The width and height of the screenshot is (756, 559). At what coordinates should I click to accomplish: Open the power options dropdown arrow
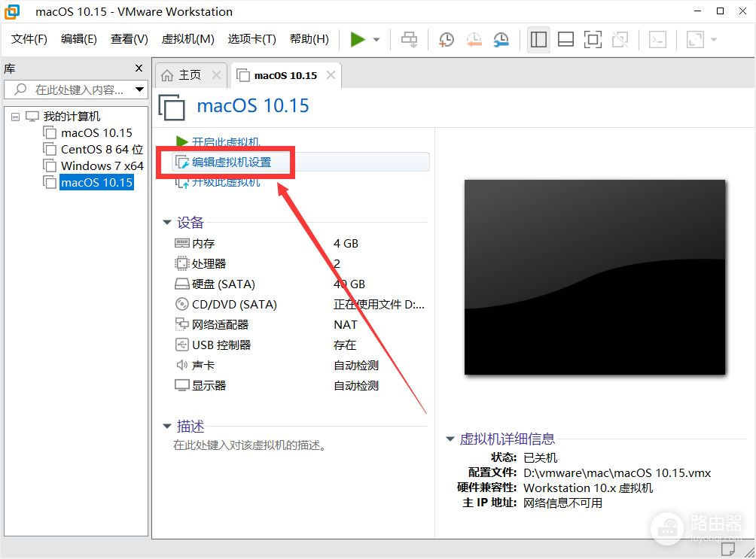[376, 40]
